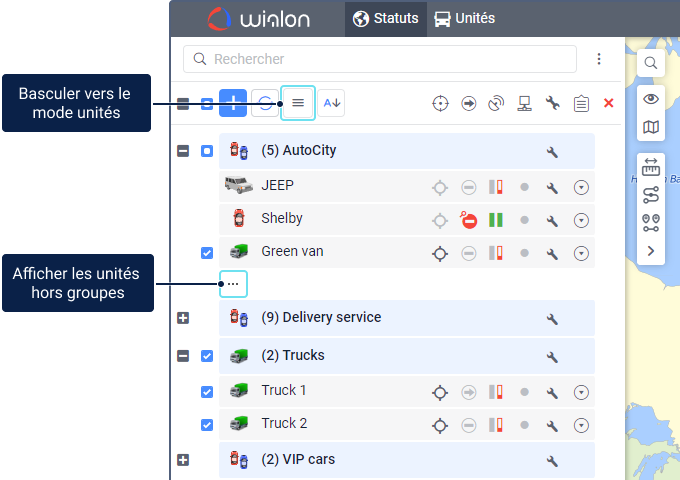Select the map nearest units tool
680x480 pixels.
coord(651,223)
